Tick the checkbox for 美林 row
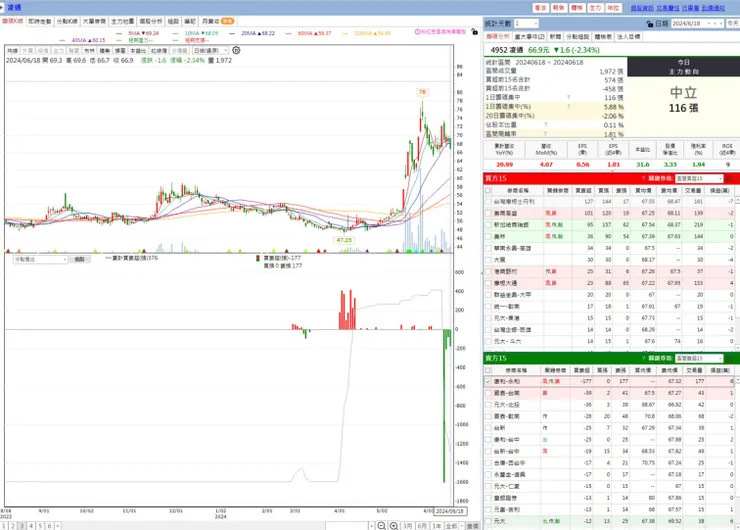This screenshot has height=530, width=740. coord(488,236)
